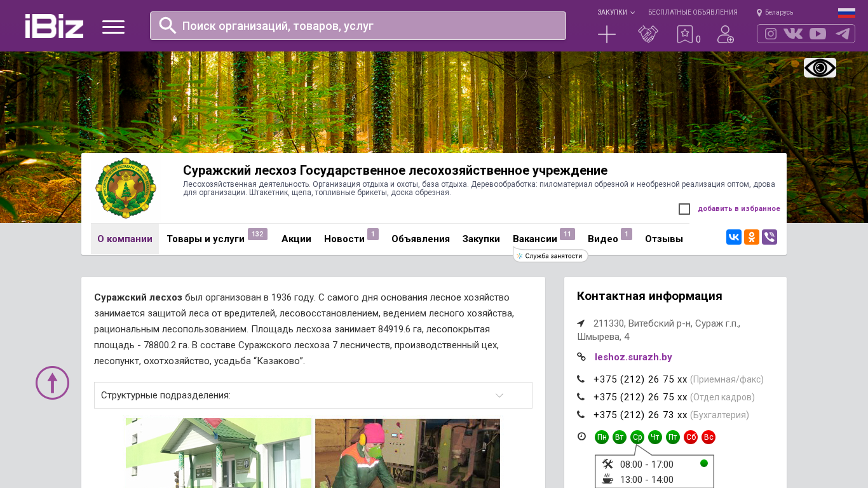Share company via Viber icon
The image size is (868, 488).
tap(770, 237)
